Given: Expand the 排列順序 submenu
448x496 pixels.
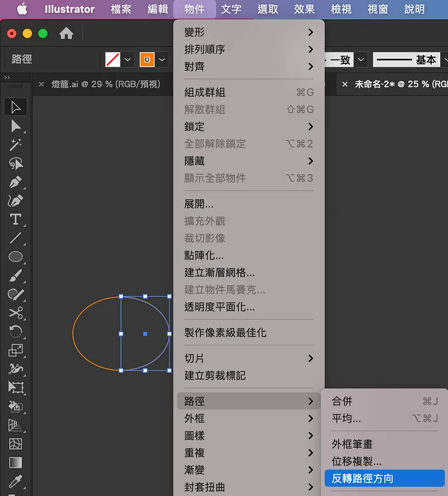Looking at the screenshot, I should [249, 49].
